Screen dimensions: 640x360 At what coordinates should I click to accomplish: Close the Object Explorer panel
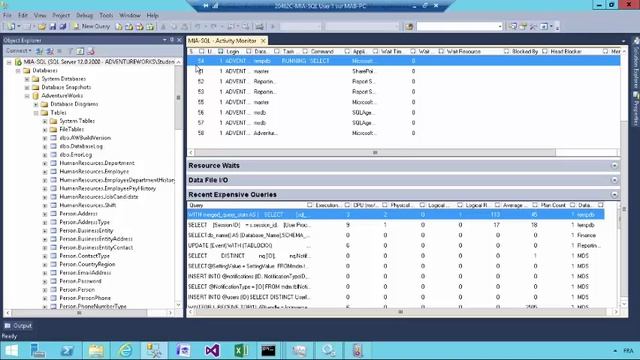179,40
